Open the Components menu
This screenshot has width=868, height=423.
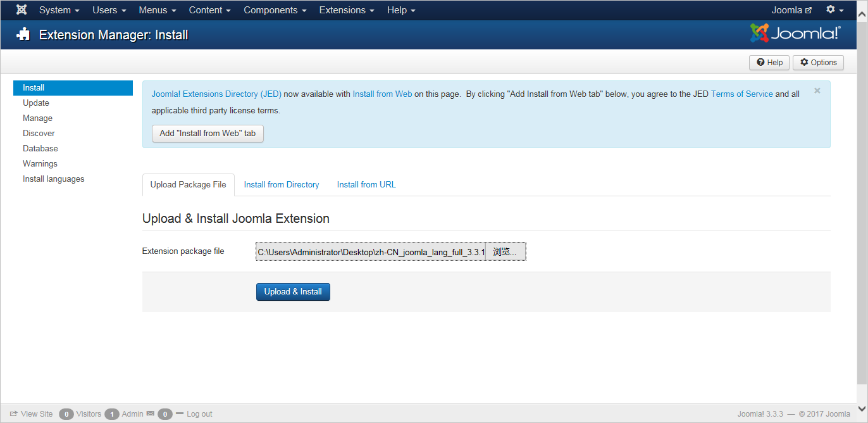tap(275, 10)
